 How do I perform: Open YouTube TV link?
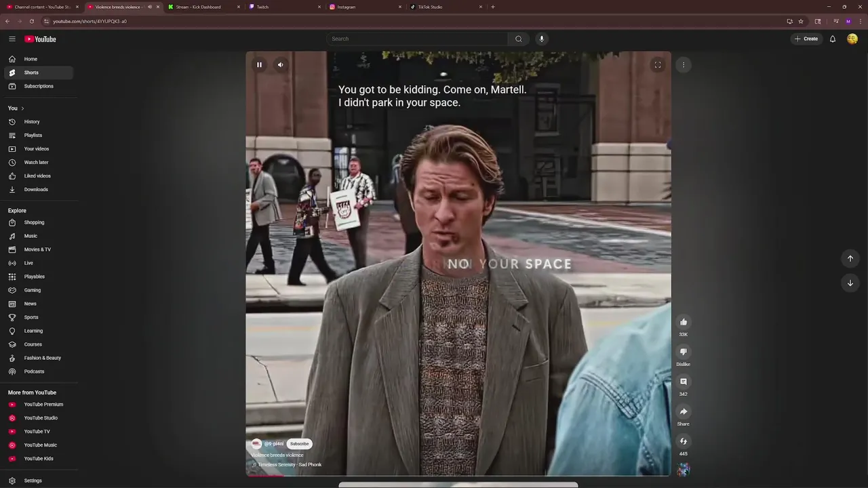tap(39, 432)
